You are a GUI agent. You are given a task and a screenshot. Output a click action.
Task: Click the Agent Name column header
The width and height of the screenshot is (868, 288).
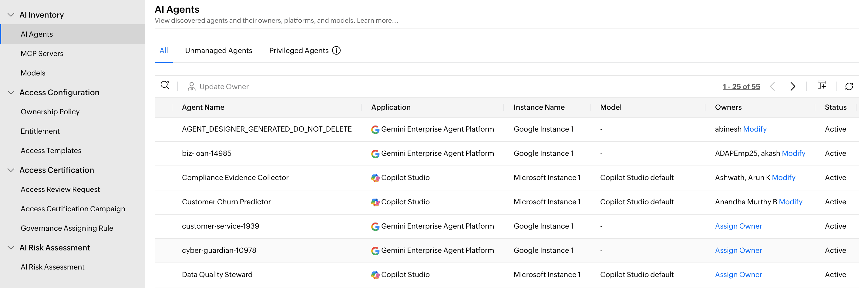click(203, 107)
